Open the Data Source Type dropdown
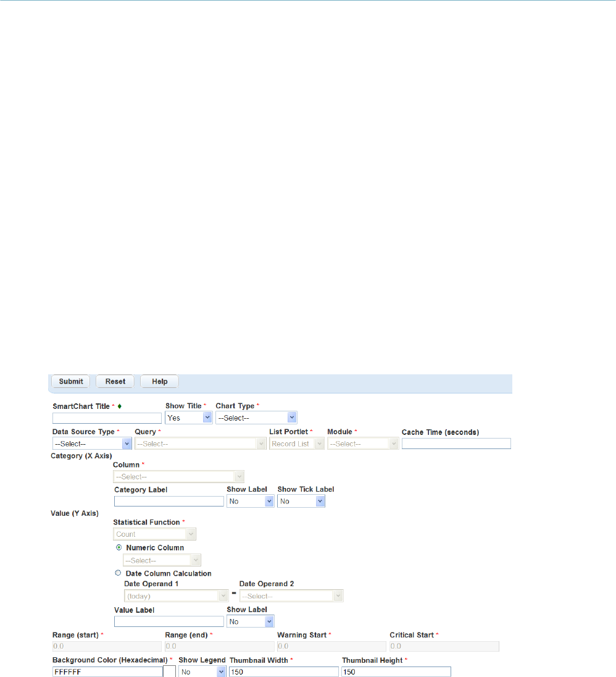Screen dimensions: 616x677 [92, 444]
